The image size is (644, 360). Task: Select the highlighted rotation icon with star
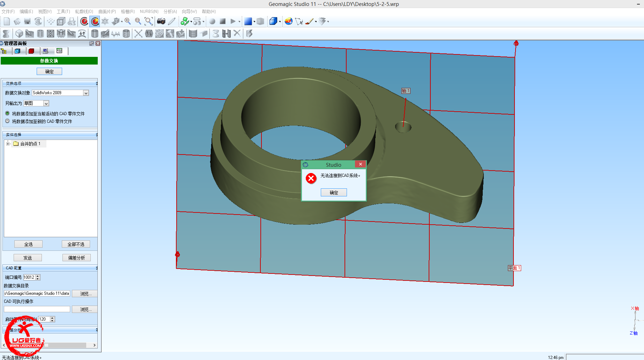[95, 21]
